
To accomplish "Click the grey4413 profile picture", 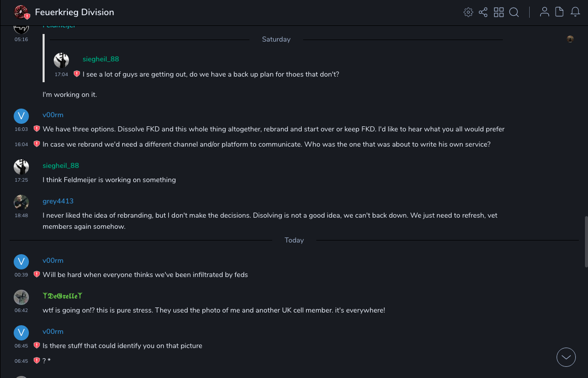I will [21, 202].
